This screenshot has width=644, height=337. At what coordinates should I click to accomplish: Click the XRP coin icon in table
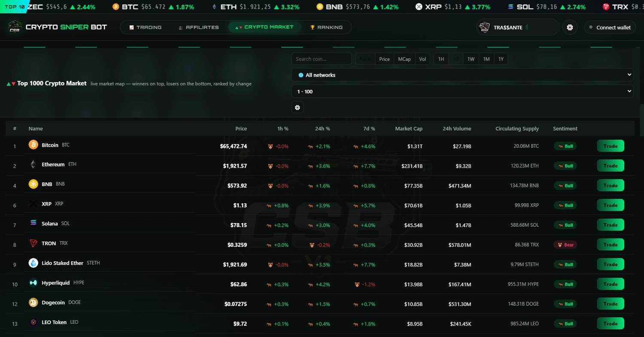point(33,204)
